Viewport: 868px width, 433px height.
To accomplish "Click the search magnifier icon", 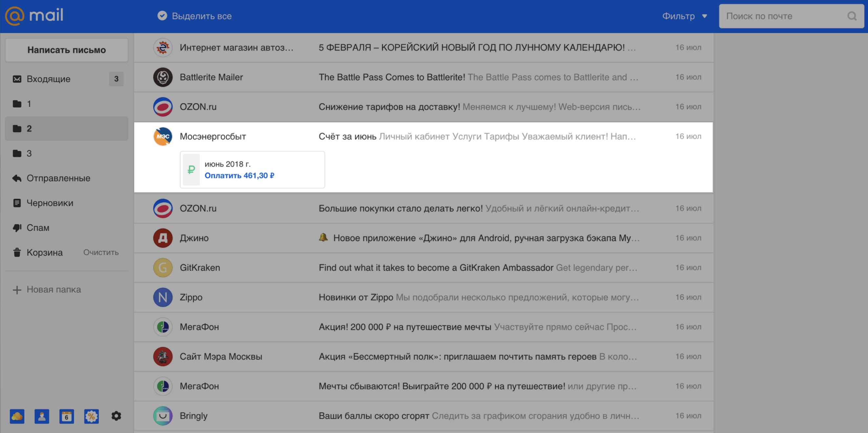I will (x=852, y=16).
